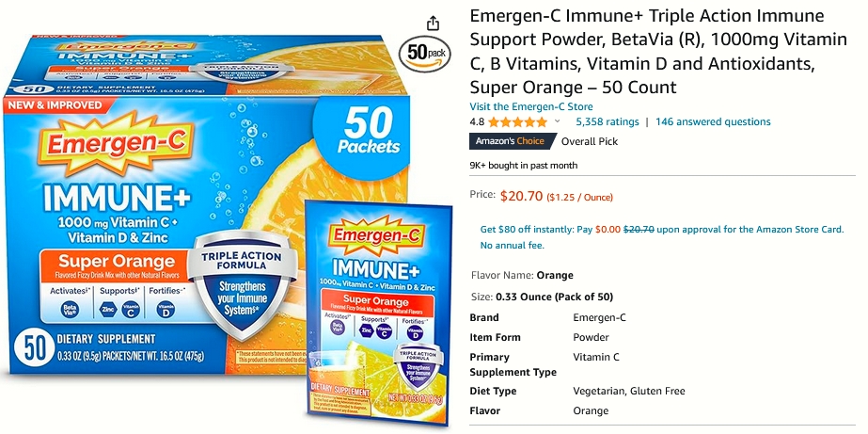Click the Triple Action Formula shield on box

point(242,284)
